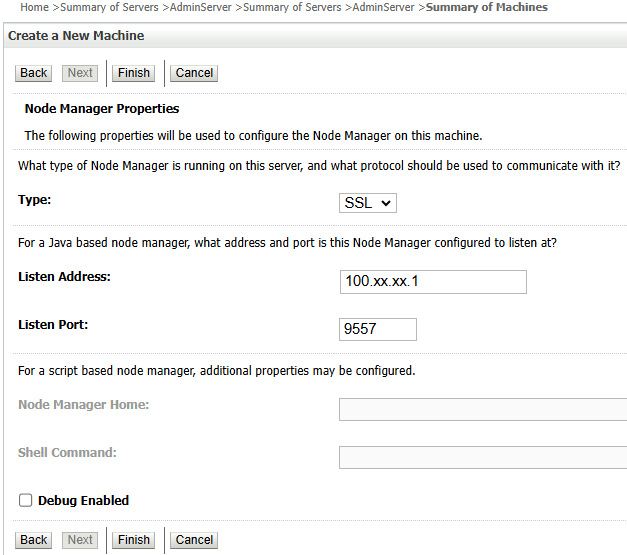The image size is (627, 555).
Task: Click the Debug Enabled label
Action: click(x=84, y=501)
